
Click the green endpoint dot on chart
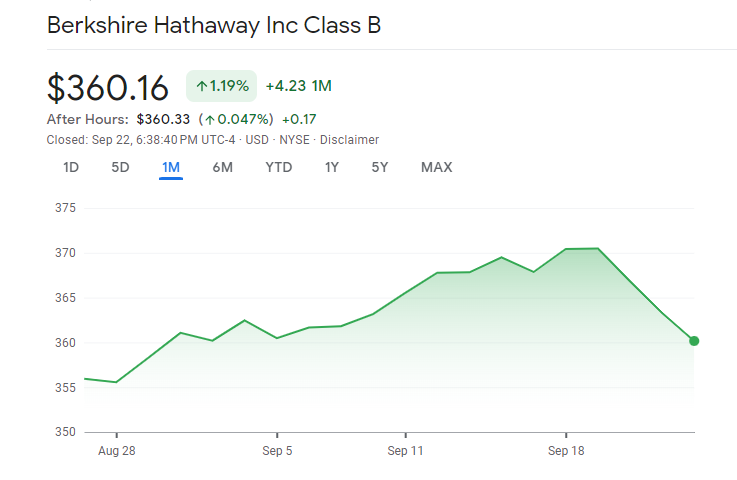694,341
